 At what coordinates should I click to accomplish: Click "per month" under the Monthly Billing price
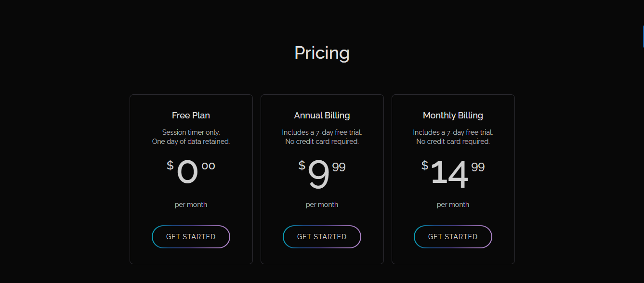pyautogui.click(x=453, y=205)
